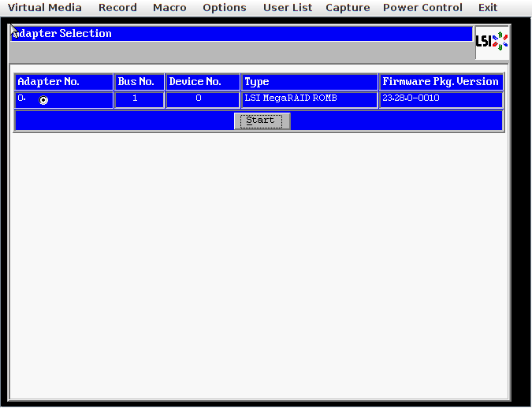Click the LSI logo icon
This screenshot has height=408, width=532.
point(492,42)
